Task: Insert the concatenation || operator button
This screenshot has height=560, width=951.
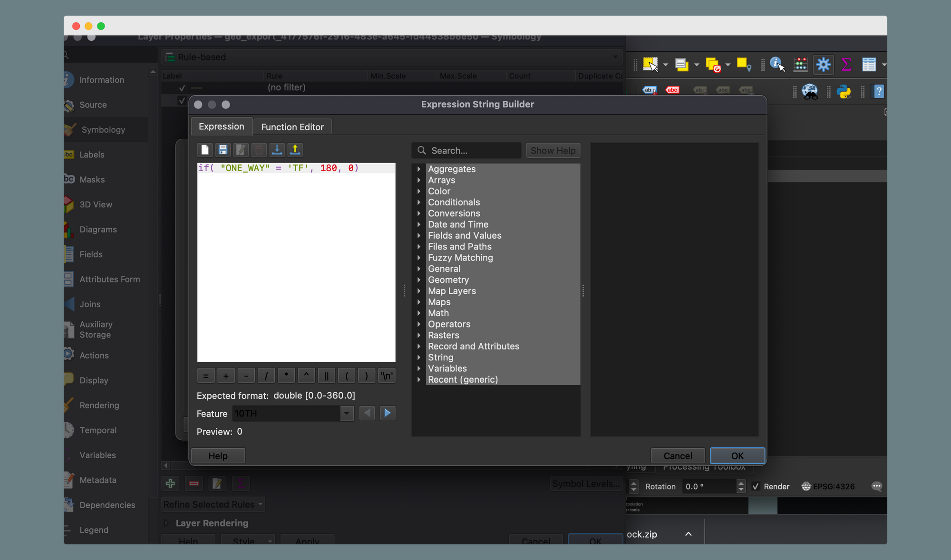Action: [326, 376]
